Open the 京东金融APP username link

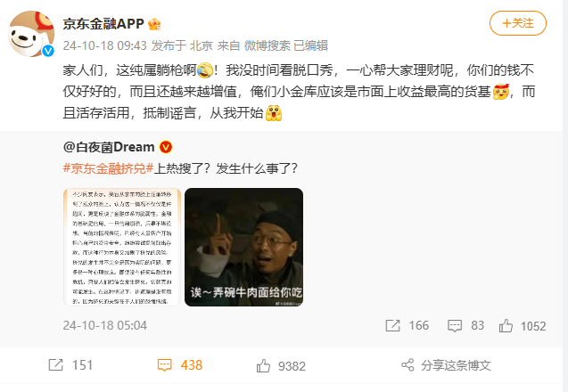(x=103, y=24)
